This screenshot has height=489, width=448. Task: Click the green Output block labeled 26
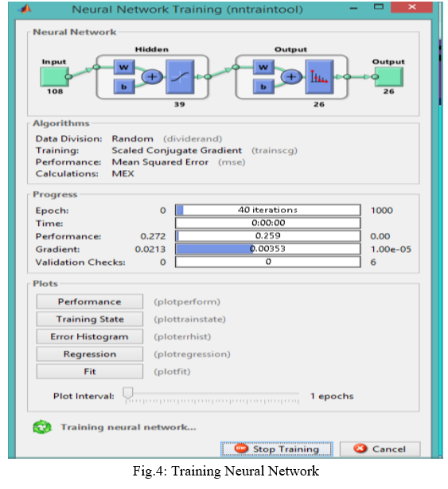click(x=388, y=76)
